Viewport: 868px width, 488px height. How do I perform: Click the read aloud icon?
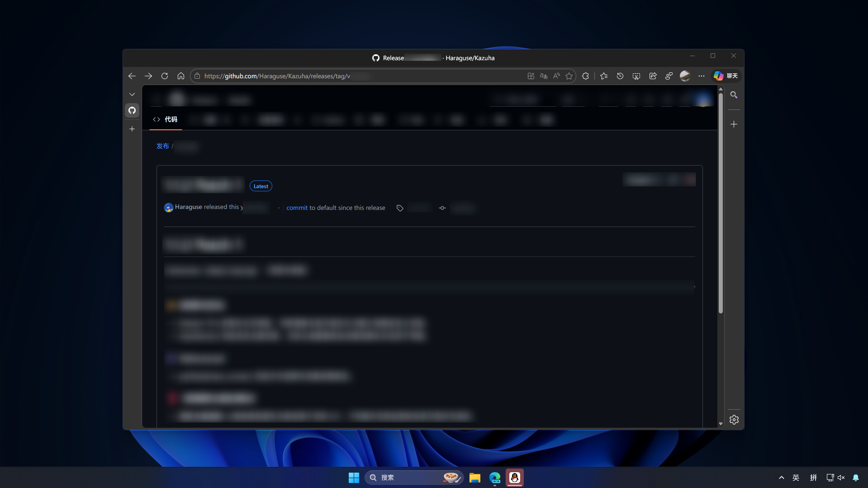point(556,76)
